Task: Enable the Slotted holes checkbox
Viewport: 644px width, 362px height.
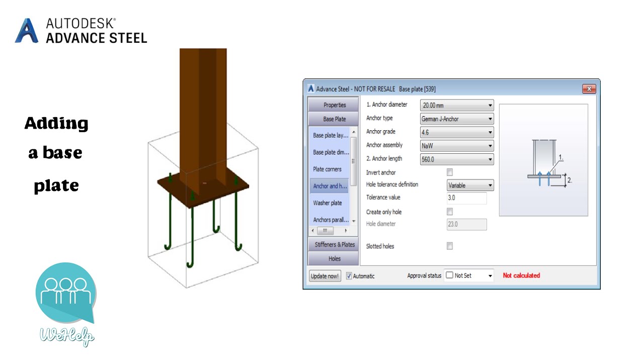Action: click(450, 246)
